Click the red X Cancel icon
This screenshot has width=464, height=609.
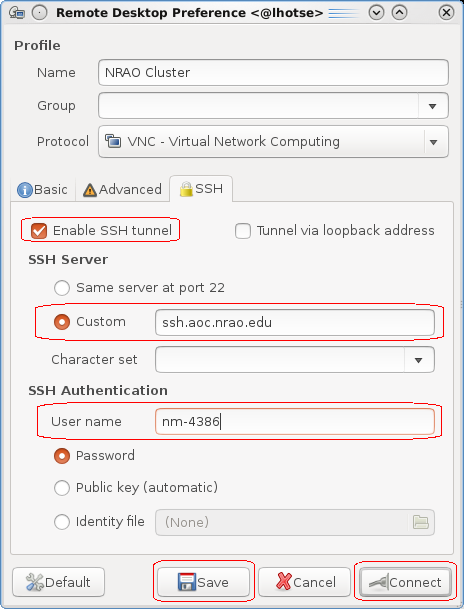283,582
